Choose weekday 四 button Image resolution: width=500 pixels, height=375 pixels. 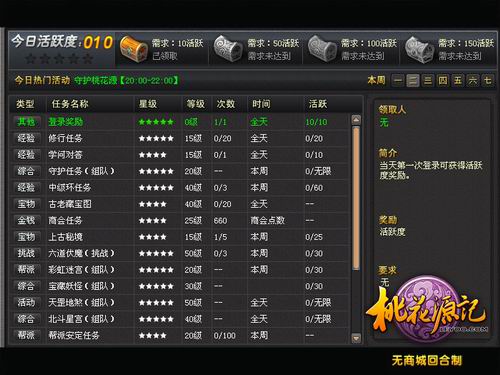pos(443,80)
